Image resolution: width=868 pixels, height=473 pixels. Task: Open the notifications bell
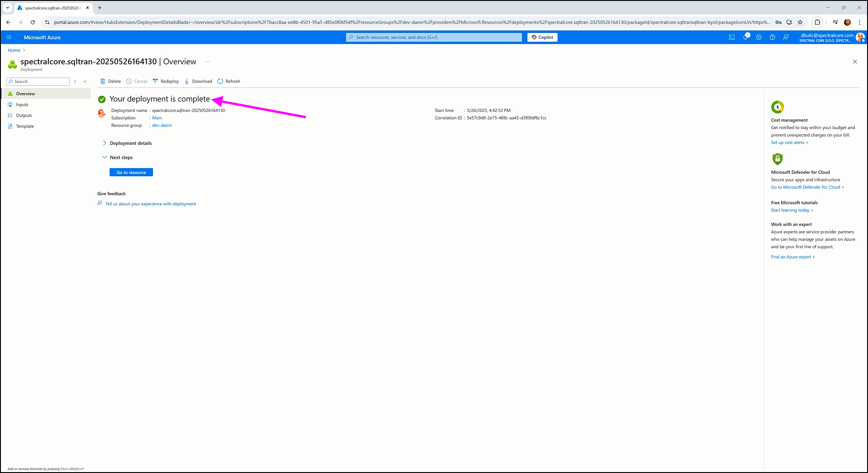pyautogui.click(x=745, y=37)
